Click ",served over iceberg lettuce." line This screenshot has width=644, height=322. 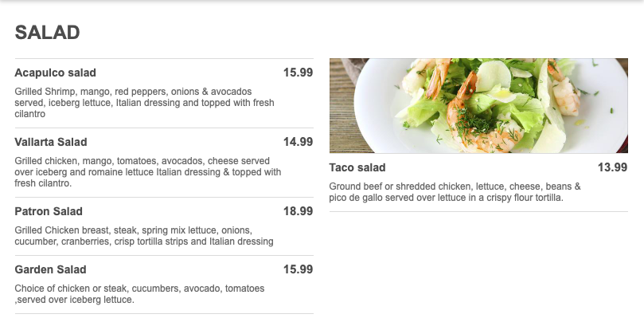(74, 300)
